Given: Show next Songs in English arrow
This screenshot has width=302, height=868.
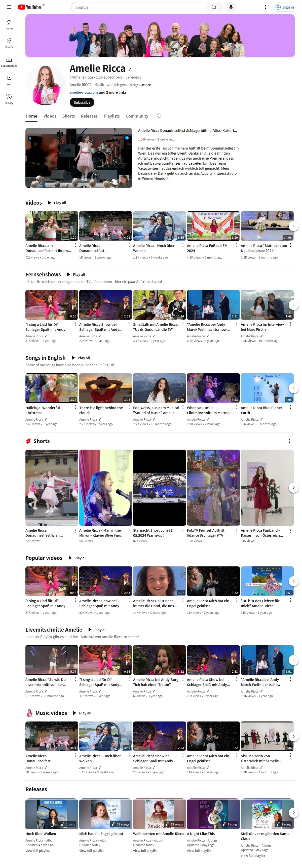Looking at the screenshot, I should click(x=294, y=388).
